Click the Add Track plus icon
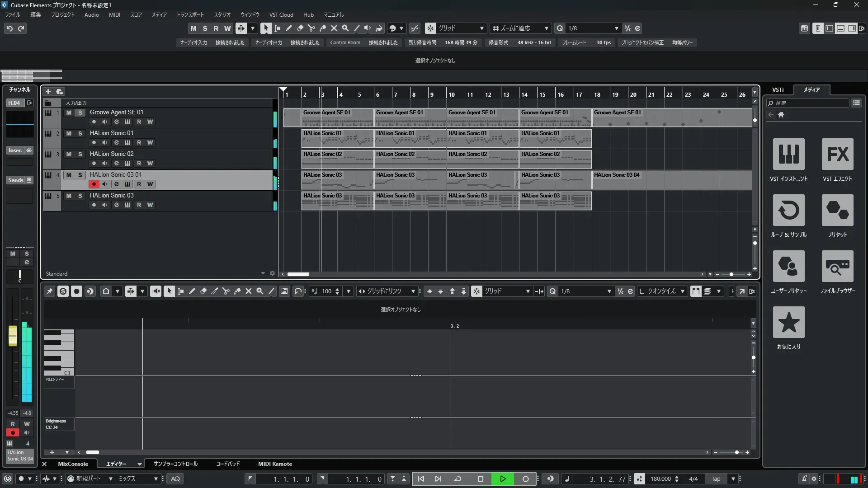Screen dimensions: 868x488 (x=48, y=91)
